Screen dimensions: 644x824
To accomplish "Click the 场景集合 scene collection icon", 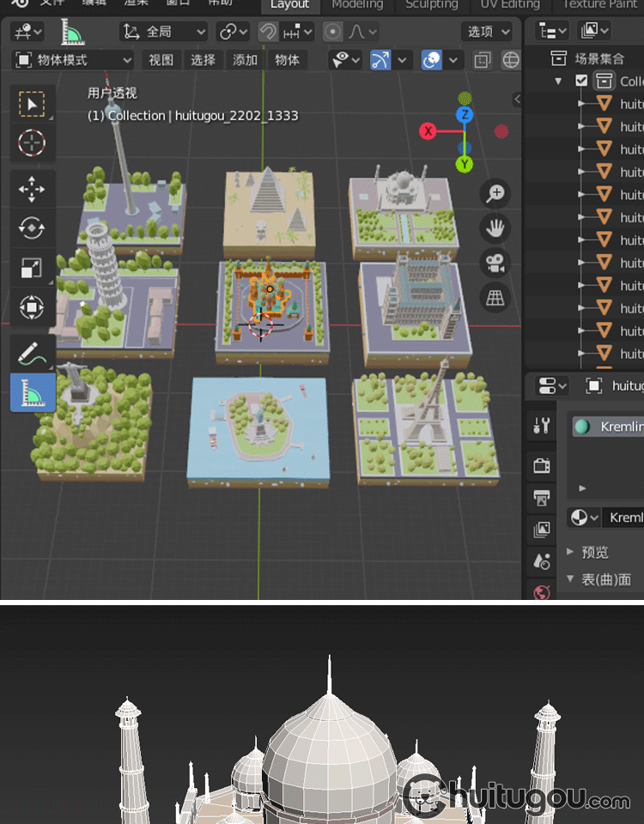I will tap(558, 58).
